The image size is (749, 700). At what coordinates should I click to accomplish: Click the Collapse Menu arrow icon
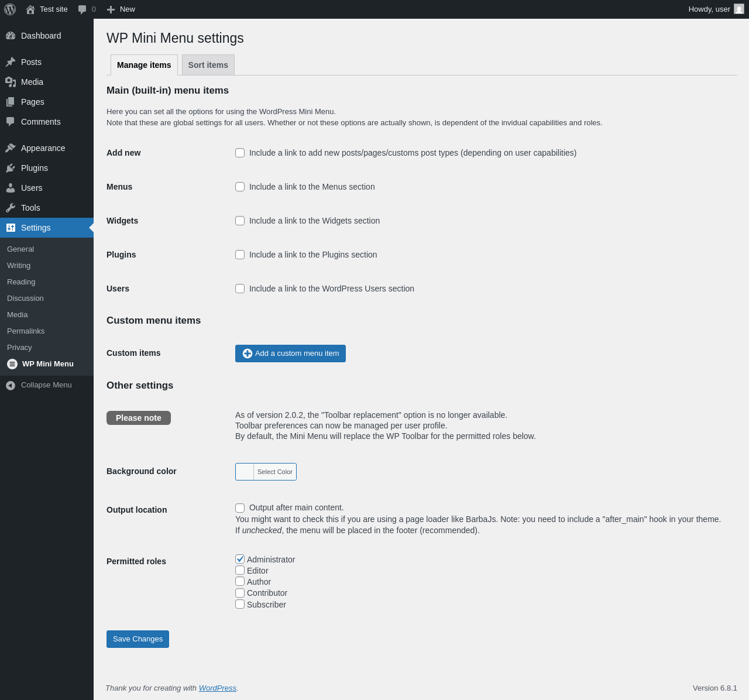(11, 385)
